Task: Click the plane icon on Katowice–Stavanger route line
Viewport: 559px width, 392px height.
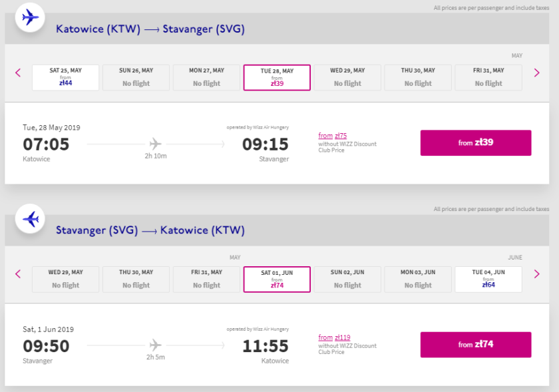Action: click(x=156, y=143)
